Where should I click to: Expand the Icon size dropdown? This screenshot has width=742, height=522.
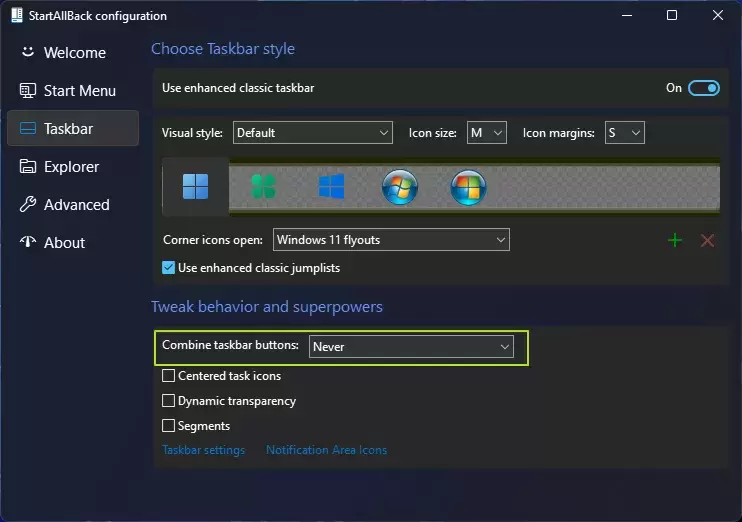[x=487, y=132]
